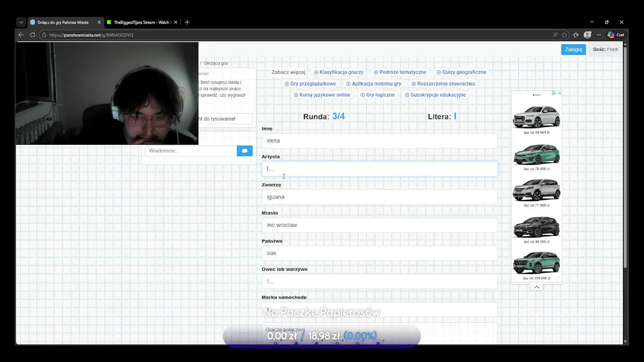Screen dimensions: 644x362
Task: Open the car ad priced 89 901 zł
Action: coord(536,119)
